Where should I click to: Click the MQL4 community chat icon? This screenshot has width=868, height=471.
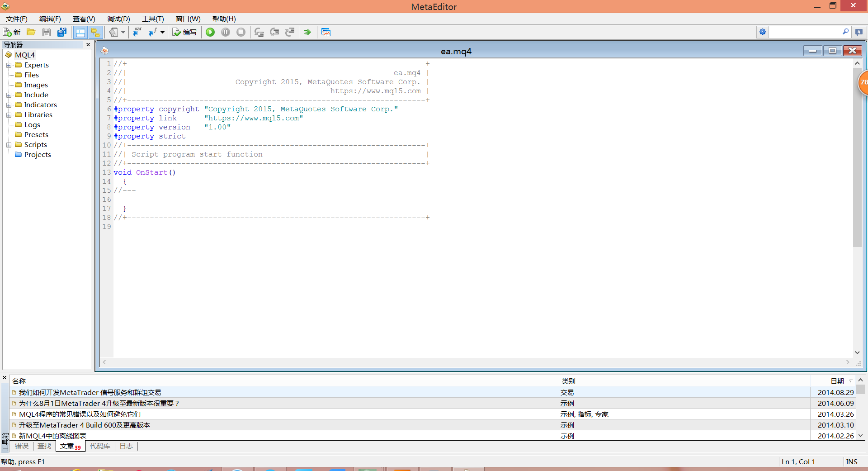(x=859, y=32)
